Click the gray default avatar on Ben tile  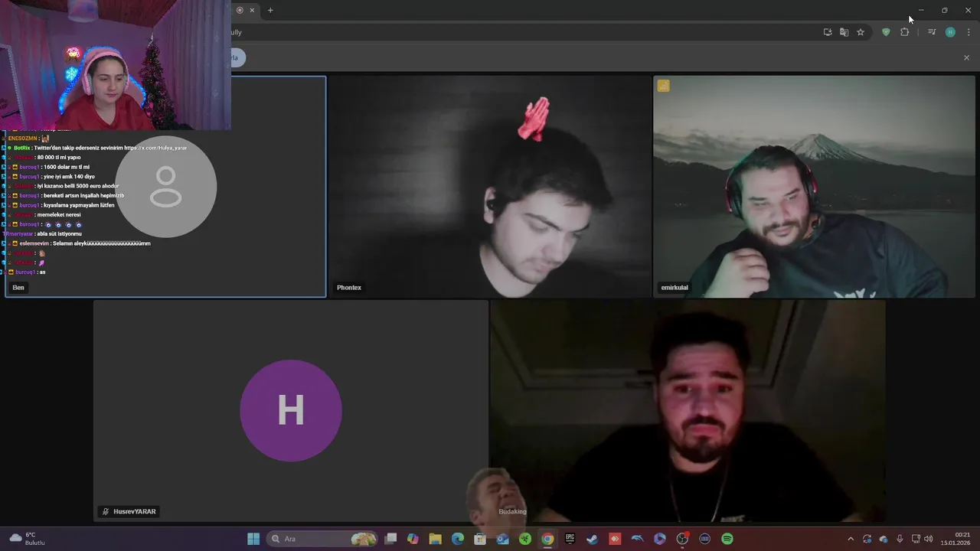click(x=166, y=187)
